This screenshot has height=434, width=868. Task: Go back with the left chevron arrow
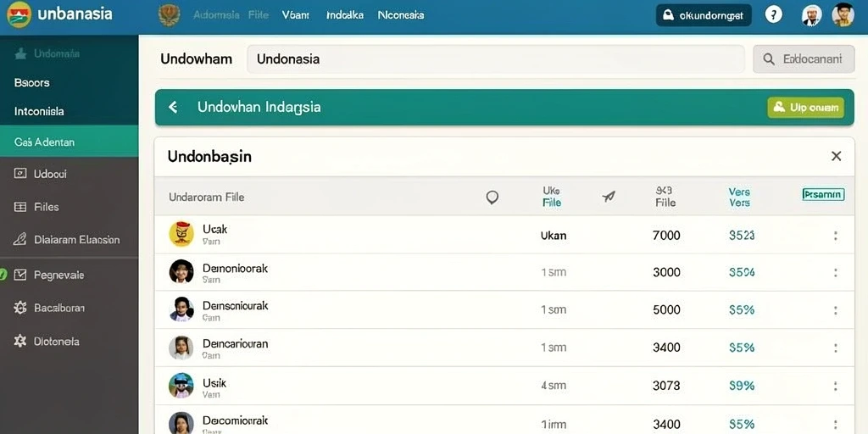[x=173, y=107]
